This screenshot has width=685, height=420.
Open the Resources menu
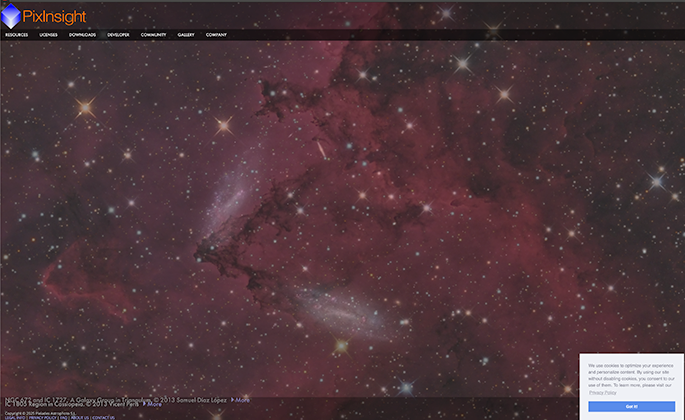[x=17, y=35]
